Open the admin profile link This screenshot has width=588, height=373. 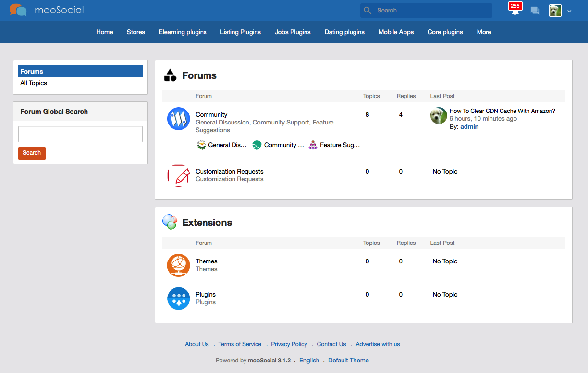click(x=469, y=127)
